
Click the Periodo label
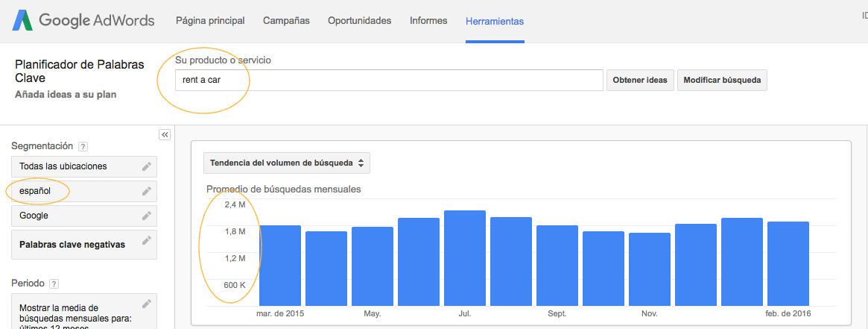tap(28, 283)
